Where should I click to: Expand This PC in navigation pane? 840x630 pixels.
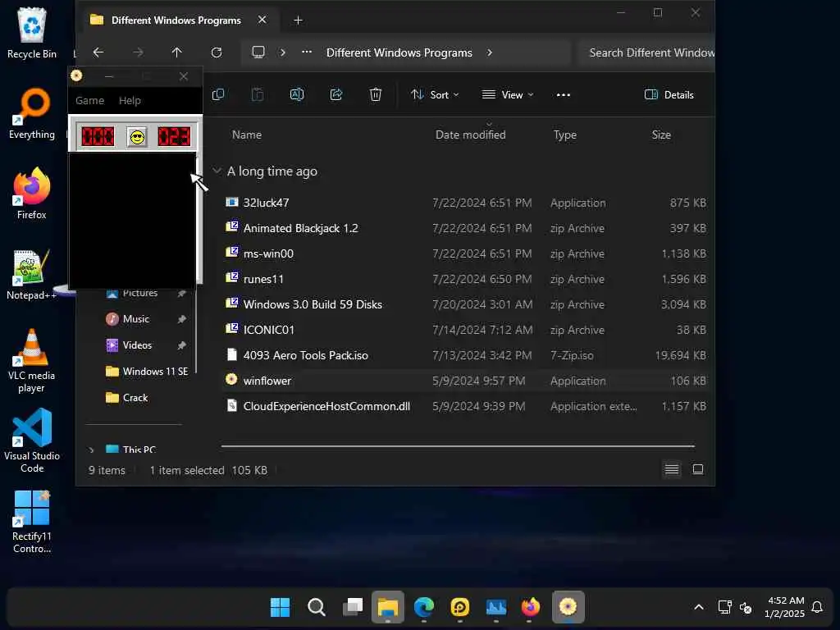(92, 450)
